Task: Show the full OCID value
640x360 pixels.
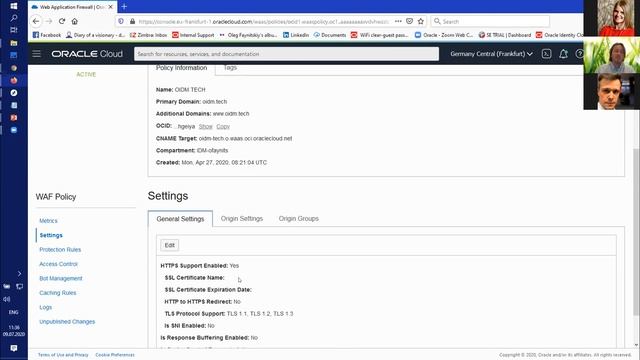Action: pos(205,127)
